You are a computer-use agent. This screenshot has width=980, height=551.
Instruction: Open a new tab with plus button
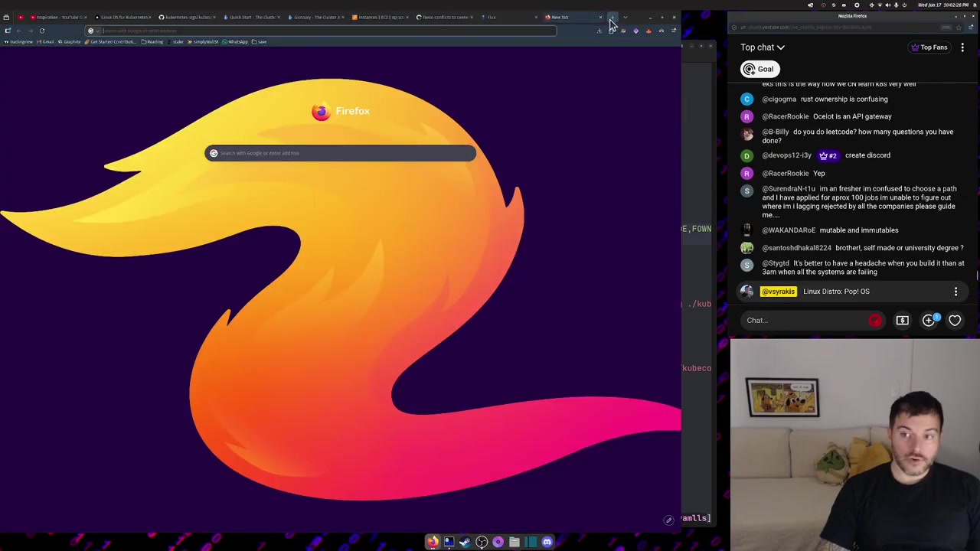(x=612, y=17)
